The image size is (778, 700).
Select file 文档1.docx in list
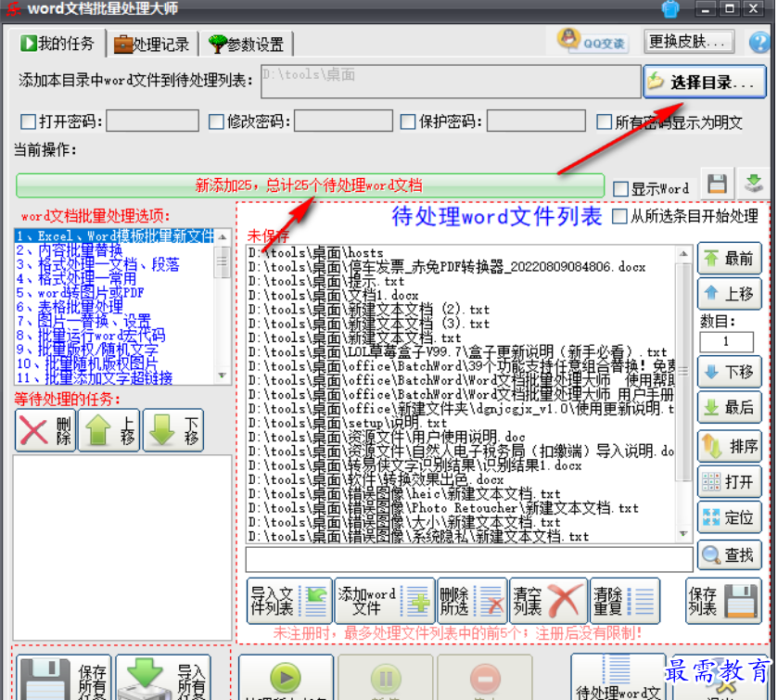pyautogui.click(x=334, y=295)
